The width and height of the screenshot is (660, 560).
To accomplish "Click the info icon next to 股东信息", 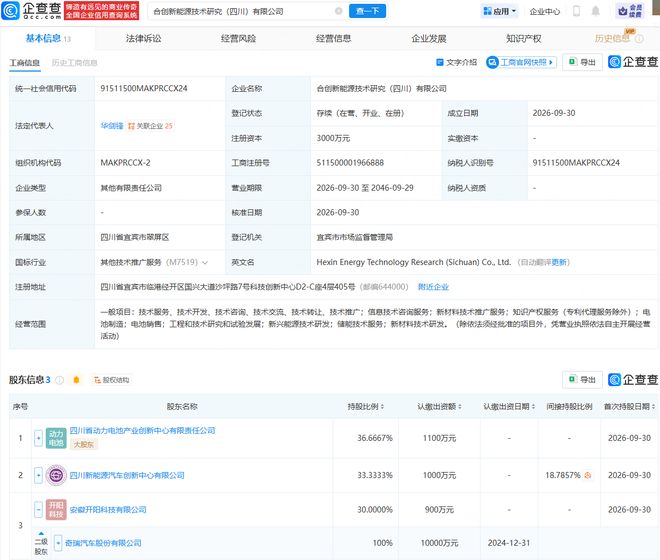I will click(x=60, y=380).
